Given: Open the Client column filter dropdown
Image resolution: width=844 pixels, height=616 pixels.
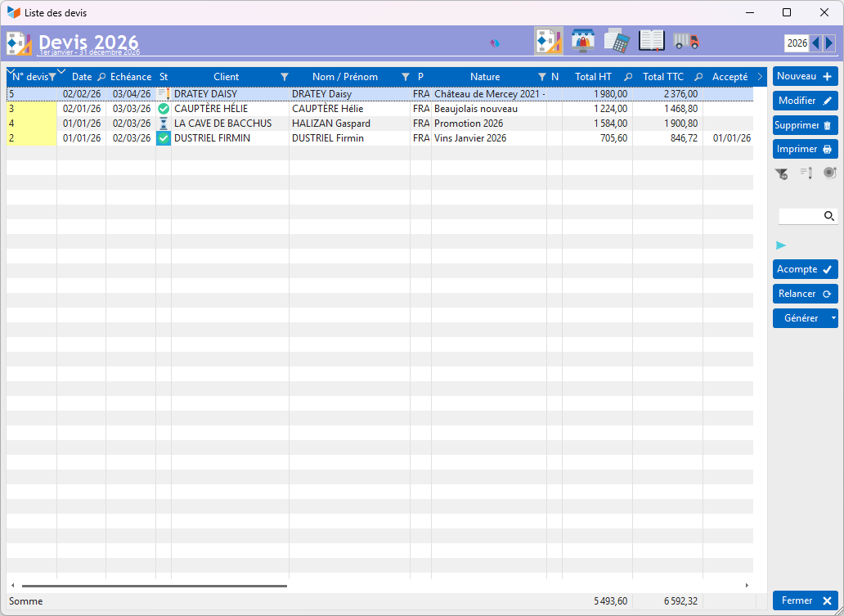Looking at the screenshot, I should pos(284,77).
